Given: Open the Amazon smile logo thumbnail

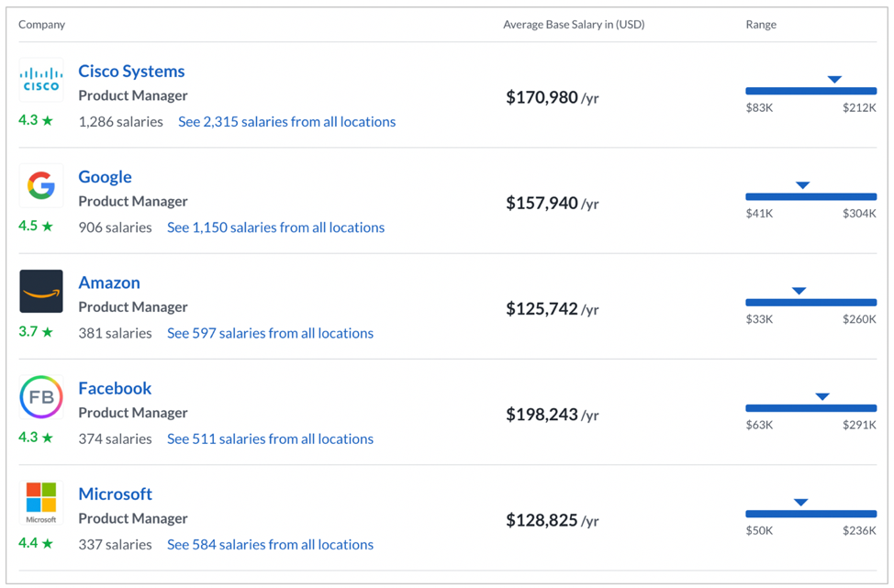Looking at the screenshot, I should pos(41,291).
